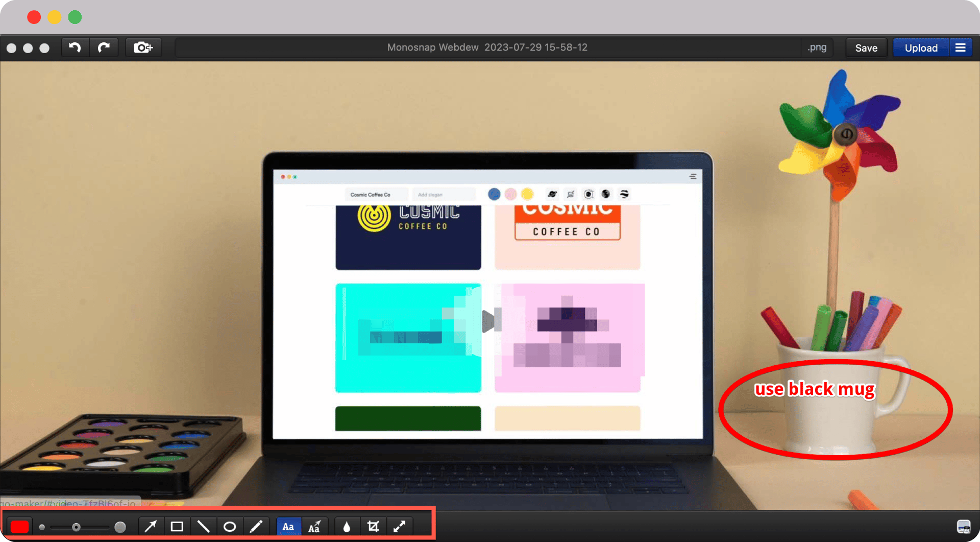980x542 pixels.
Task: Select the Crop tool
Action: coord(373,526)
